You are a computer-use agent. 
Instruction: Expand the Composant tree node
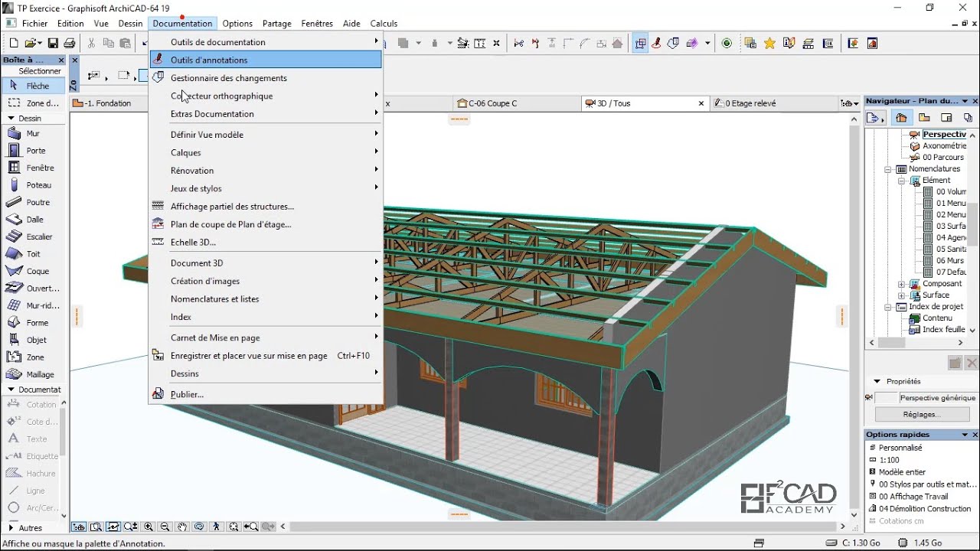901,284
